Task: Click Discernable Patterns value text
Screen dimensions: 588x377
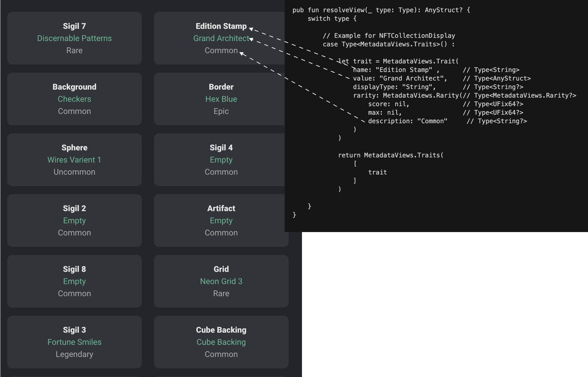Action: coord(74,39)
